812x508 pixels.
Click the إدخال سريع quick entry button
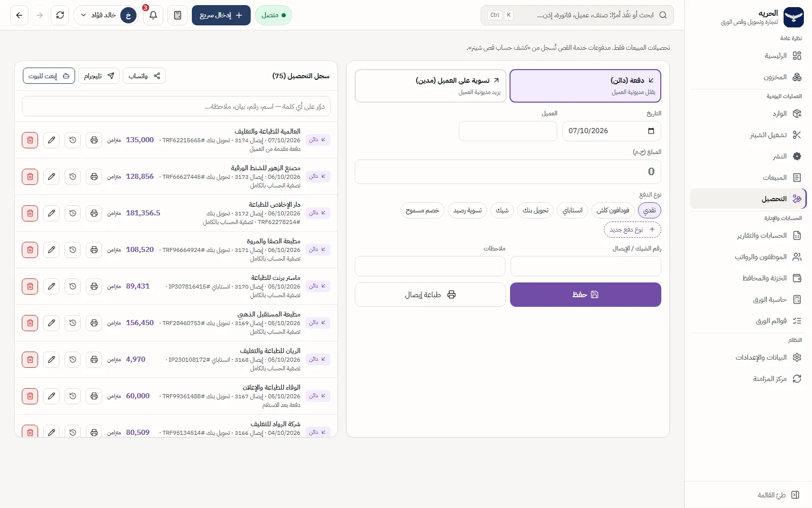click(221, 15)
